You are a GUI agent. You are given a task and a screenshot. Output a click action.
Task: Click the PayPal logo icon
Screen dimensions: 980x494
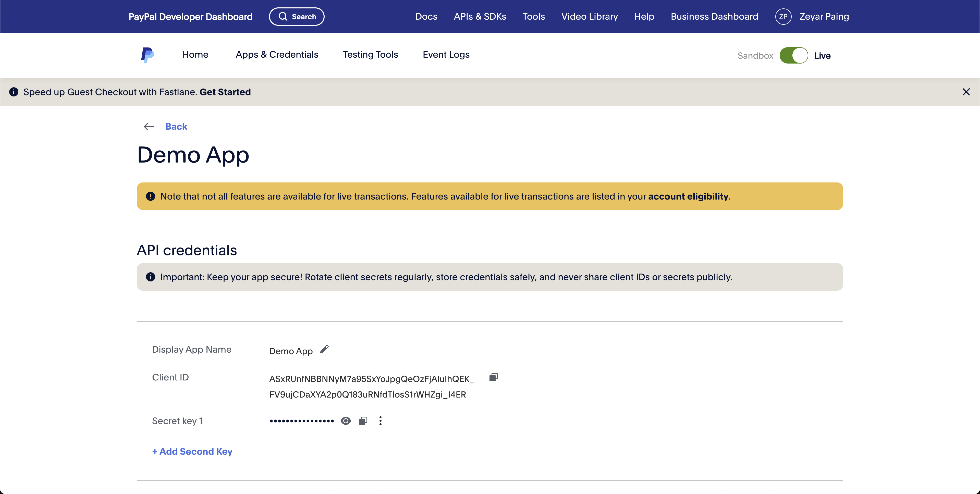(147, 55)
